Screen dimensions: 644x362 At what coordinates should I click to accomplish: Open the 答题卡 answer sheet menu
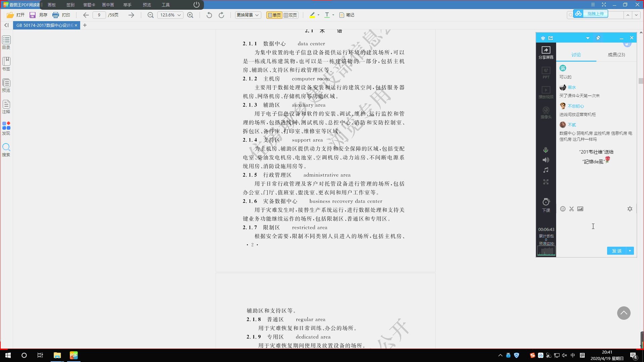point(89,5)
